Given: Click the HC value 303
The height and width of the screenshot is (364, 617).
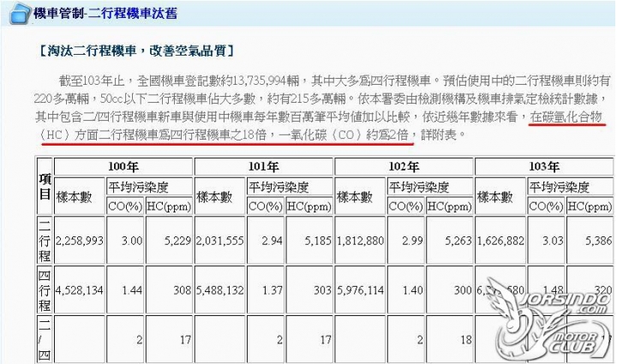Looking at the screenshot, I should point(323,290).
